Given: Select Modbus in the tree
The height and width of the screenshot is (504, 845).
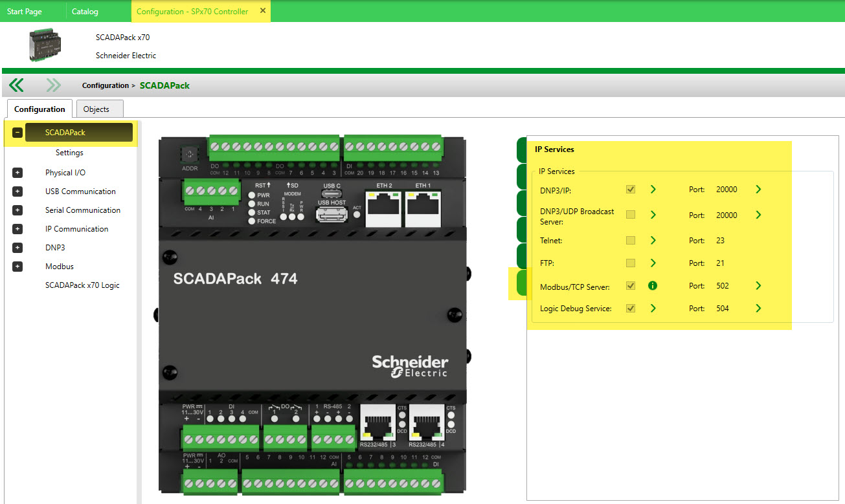Looking at the screenshot, I should coord(60,267).
